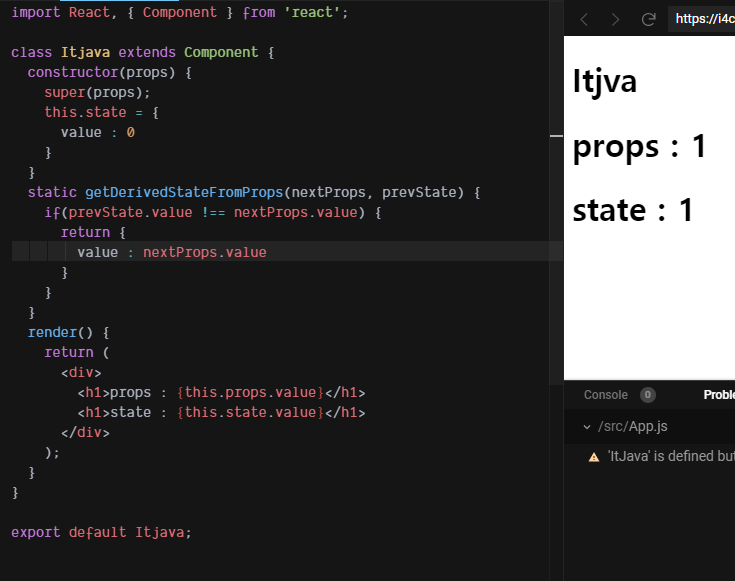Open the Problems tab
Screen dimensions: 735x581
pos(719,395)
